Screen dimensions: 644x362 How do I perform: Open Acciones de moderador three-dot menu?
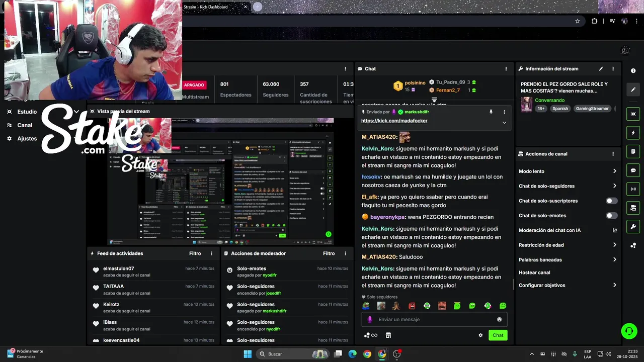tap(345, 253)
